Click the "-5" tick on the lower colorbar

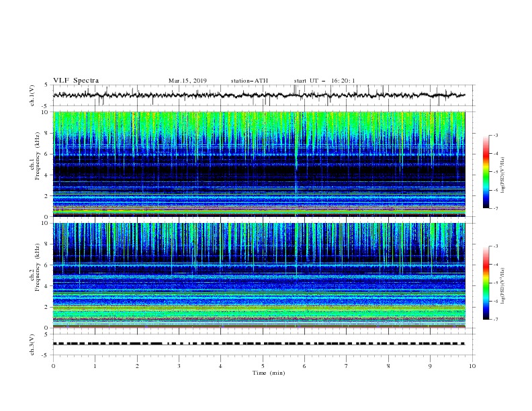click(495, 283)
